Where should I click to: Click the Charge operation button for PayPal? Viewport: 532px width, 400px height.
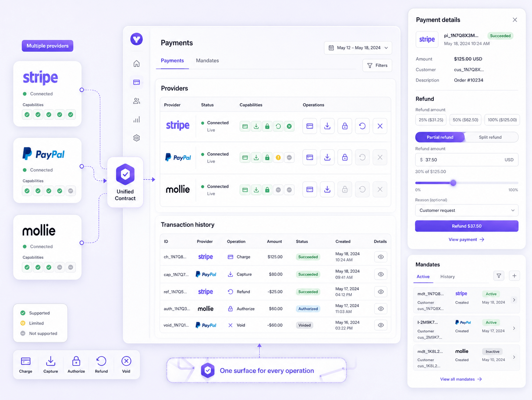(x=310, y=157)
